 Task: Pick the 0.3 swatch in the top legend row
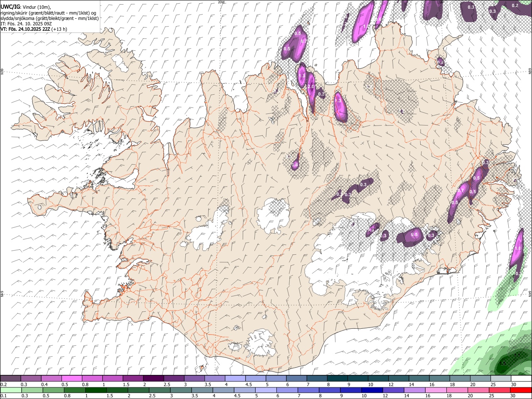click(x=31, y=379)
